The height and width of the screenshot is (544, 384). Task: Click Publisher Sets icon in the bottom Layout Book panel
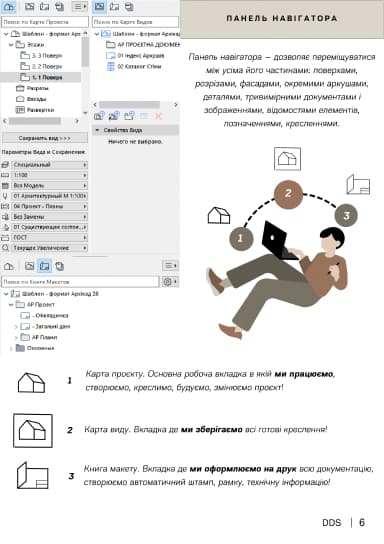point(59,266)
